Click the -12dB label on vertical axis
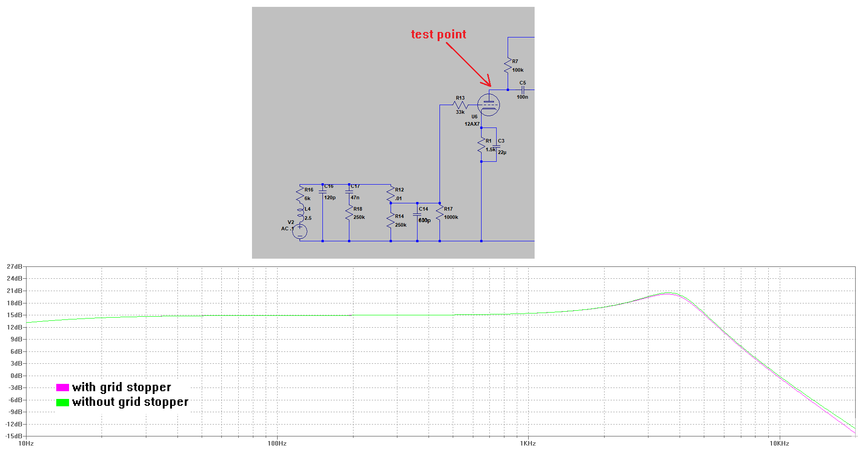This screenshot has width=868, height=457. pos(14,424)
